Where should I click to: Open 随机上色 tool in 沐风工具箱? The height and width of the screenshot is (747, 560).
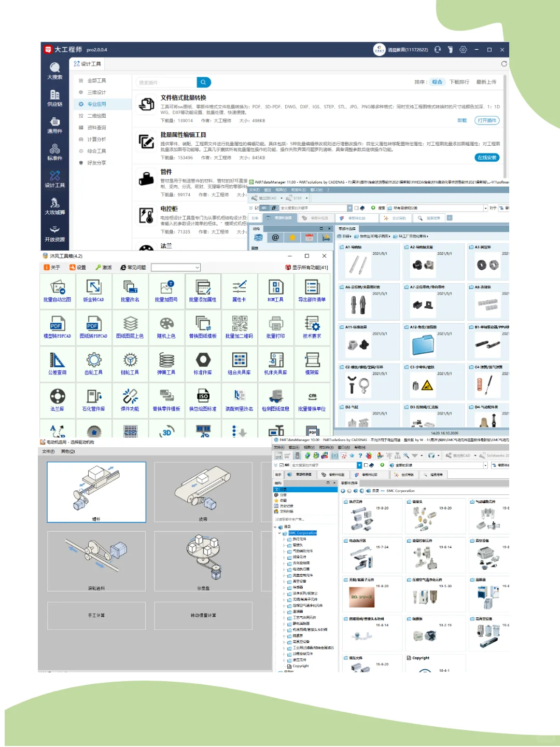click(x=166, y=328)
